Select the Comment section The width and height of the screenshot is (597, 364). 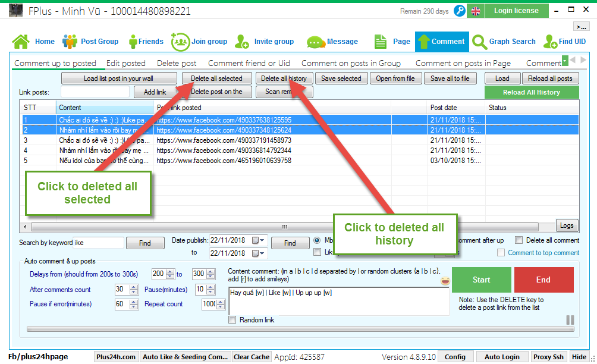442,42
